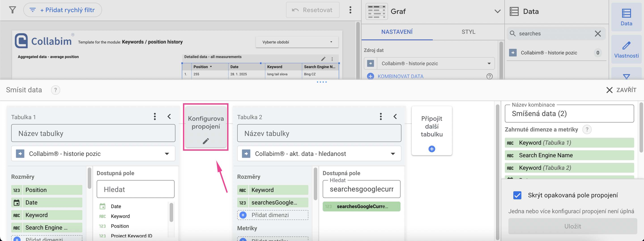Click the scrollbar beside Tabulka 2 dimensions
The height and width of the screenshot is (241, 644).
[315, 184]
